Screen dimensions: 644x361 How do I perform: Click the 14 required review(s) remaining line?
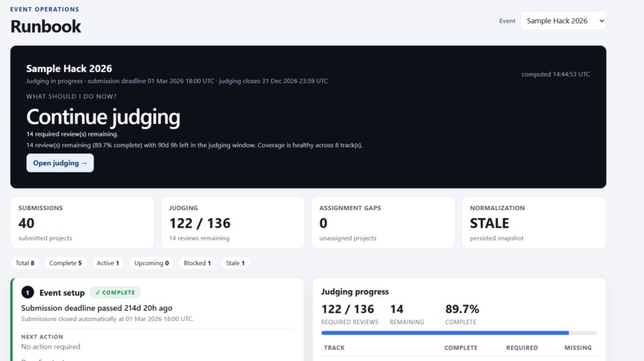(72, 134)
